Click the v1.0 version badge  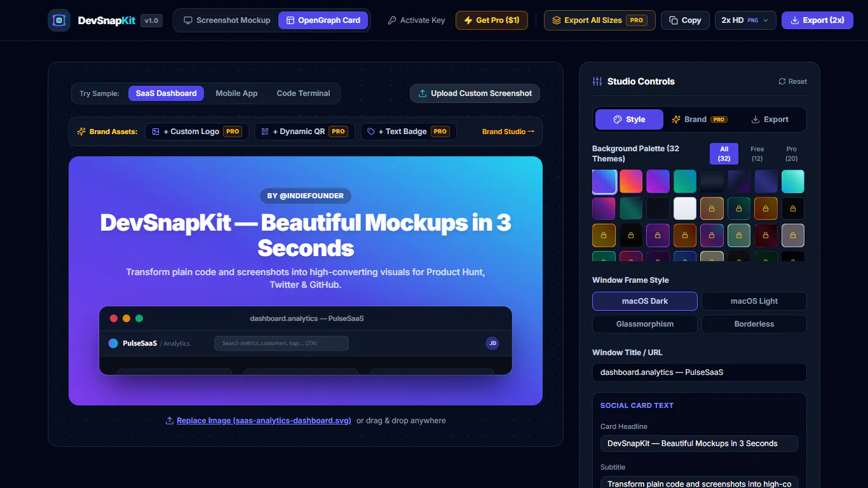pyautogui.click(x=151, y=20)
